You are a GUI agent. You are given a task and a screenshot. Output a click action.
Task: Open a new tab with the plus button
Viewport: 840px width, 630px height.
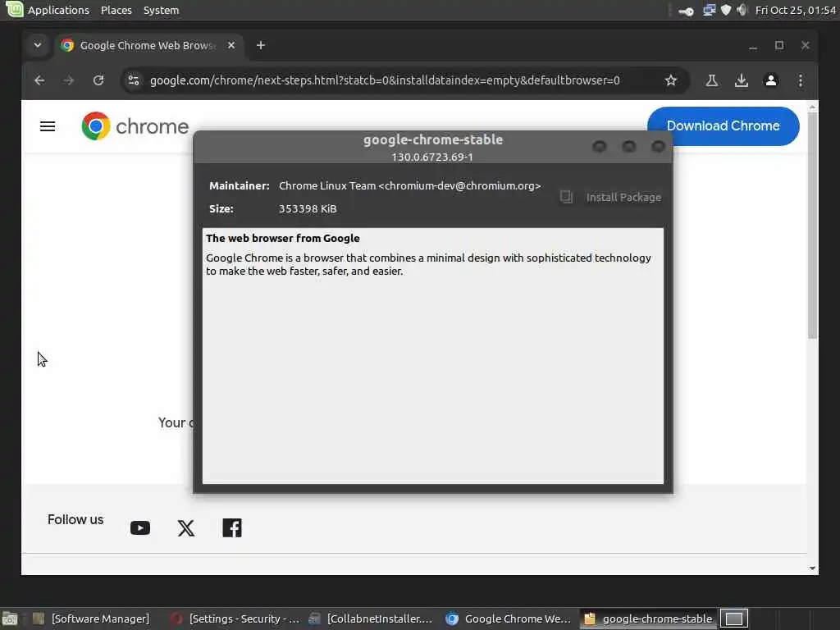click(x=261, y=46)
